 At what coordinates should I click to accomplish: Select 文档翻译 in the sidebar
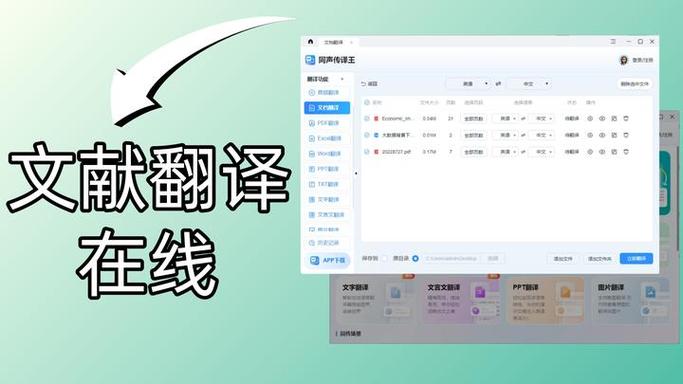327,108
